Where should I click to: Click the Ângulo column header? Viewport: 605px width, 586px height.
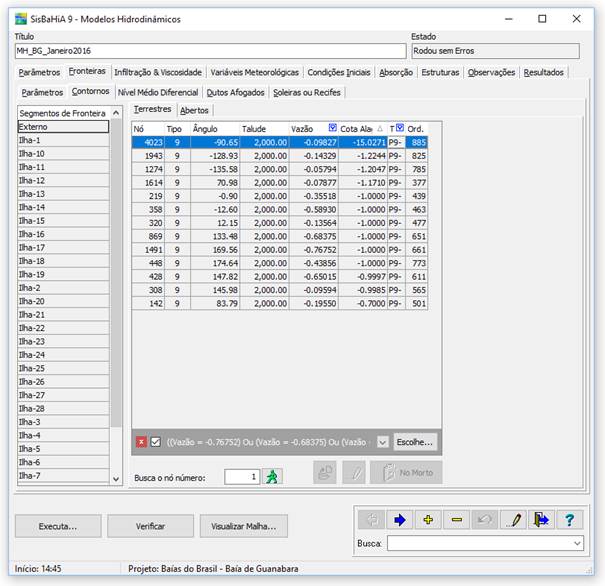215,129
